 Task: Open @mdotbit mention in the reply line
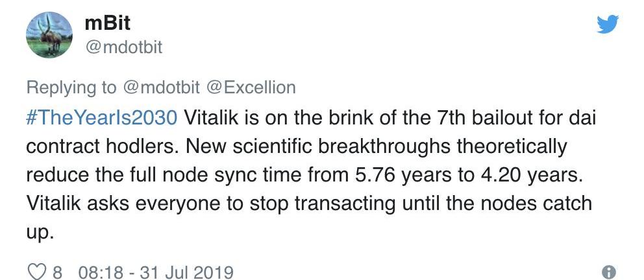(162, 87)
